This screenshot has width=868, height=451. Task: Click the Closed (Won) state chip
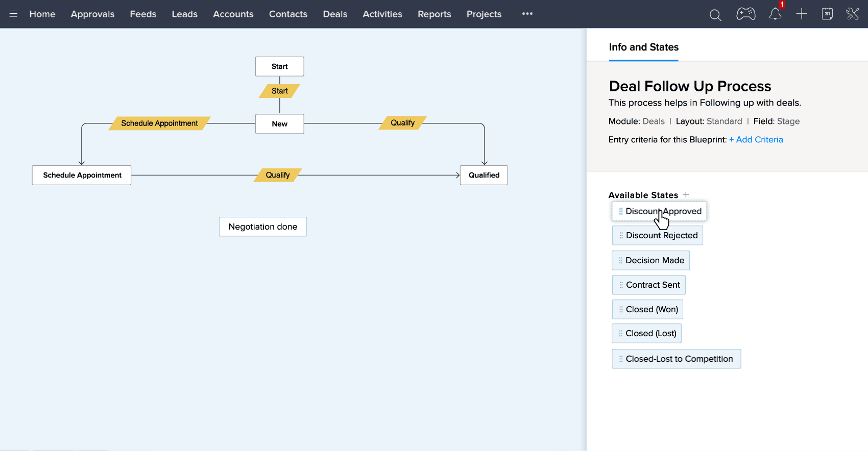pos(647,310)
